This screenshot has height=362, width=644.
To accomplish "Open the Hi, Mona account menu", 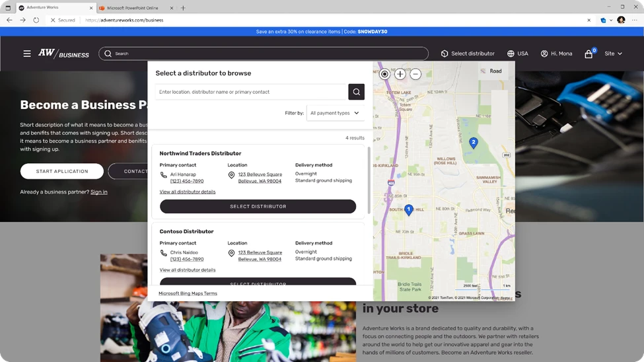I will coord(556,54).
